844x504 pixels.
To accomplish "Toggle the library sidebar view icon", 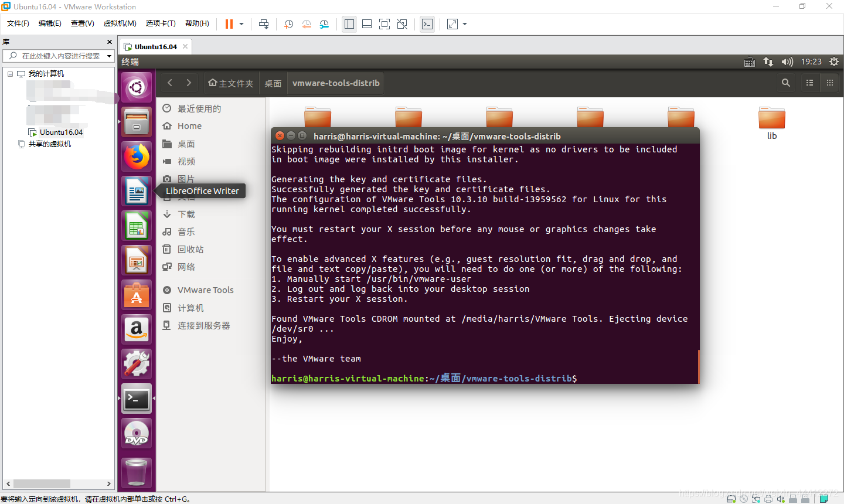I will [349, 24].
